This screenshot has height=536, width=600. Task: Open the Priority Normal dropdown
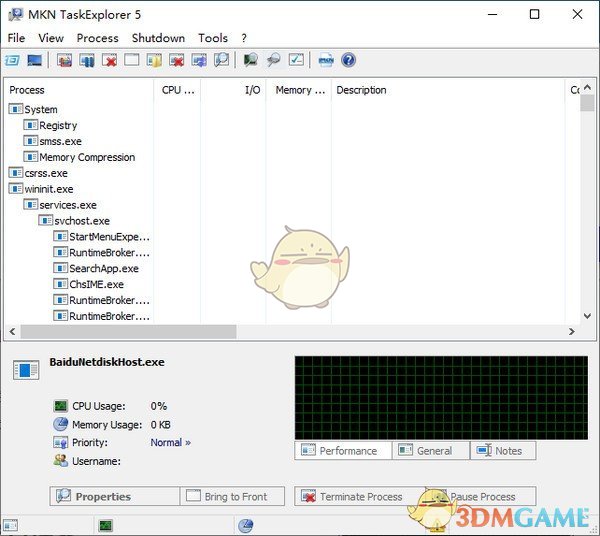[x=170, y=442]
